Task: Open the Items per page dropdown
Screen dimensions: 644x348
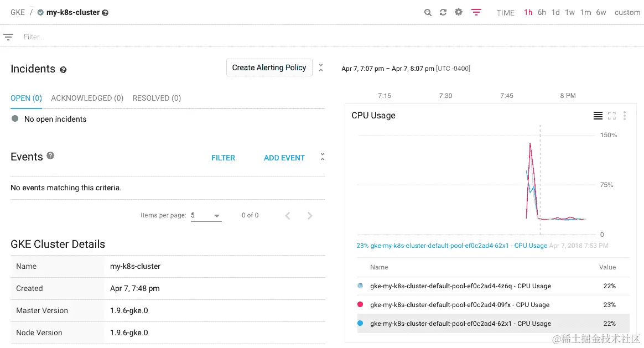Action: point(206,216)
